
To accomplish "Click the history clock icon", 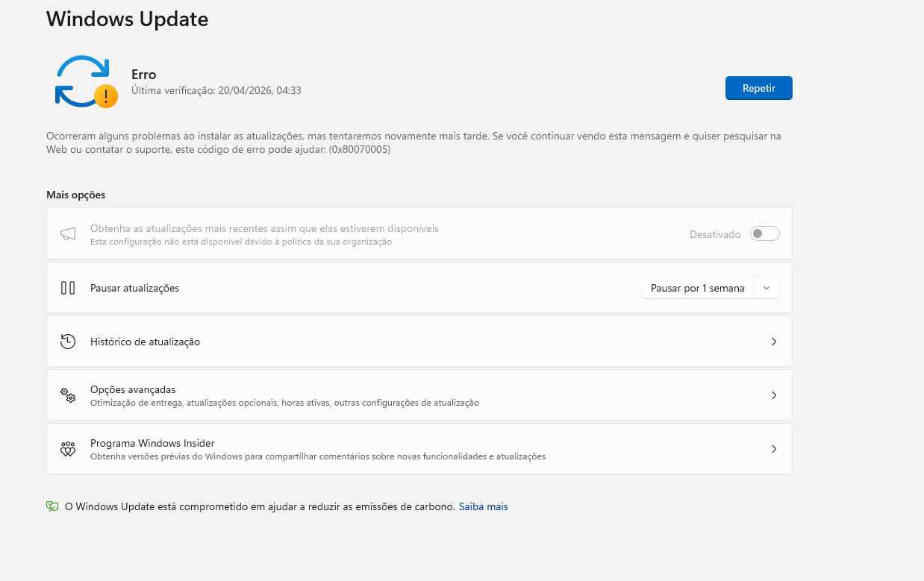I will (x=68, y=342).
